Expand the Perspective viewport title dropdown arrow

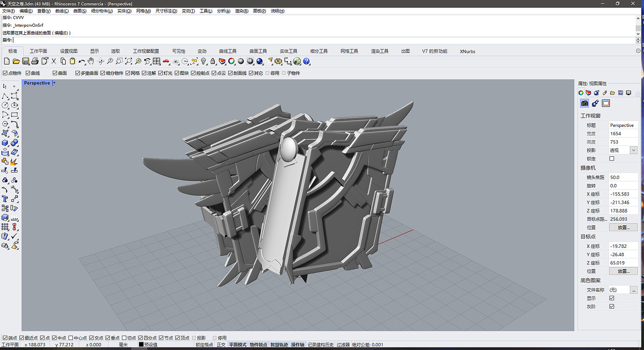click(54, 83)
